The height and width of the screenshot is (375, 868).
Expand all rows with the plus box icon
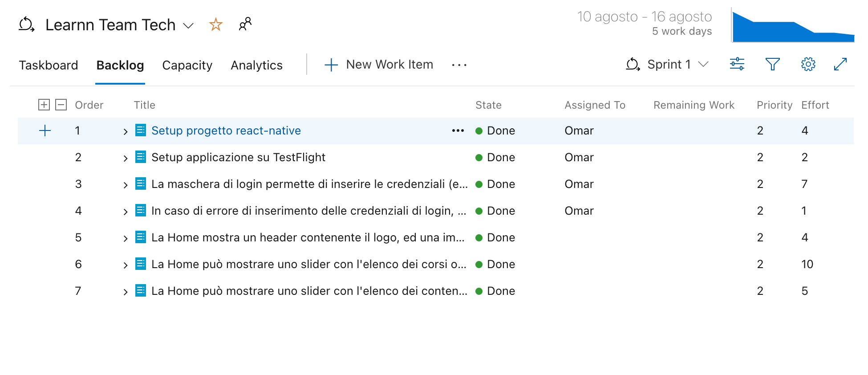[x=44, y=105]
